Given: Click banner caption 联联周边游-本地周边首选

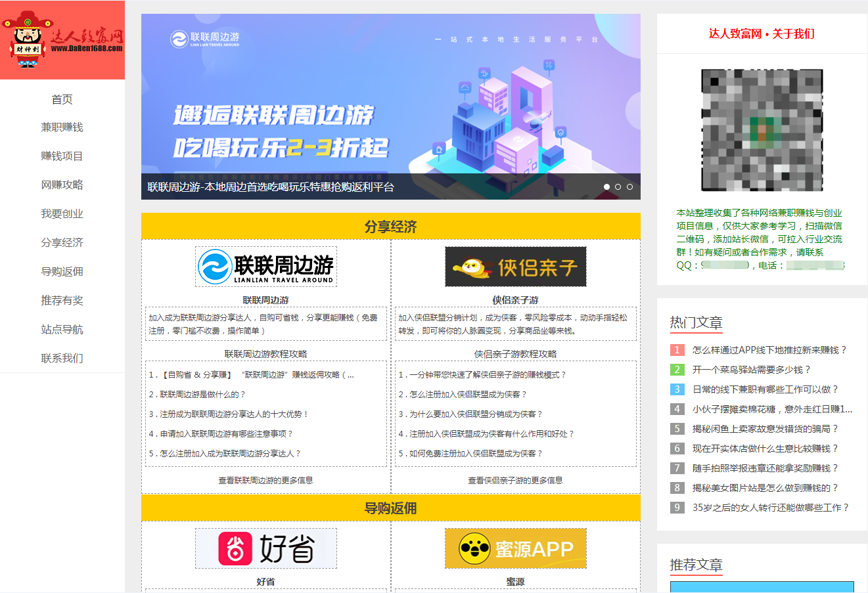Looking at the screenshot, I should [x=271, y=187].
